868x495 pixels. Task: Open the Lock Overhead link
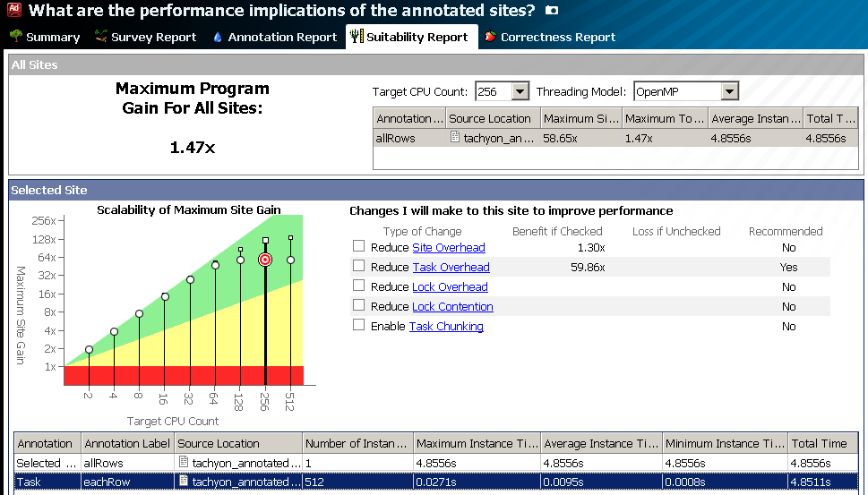450,287
